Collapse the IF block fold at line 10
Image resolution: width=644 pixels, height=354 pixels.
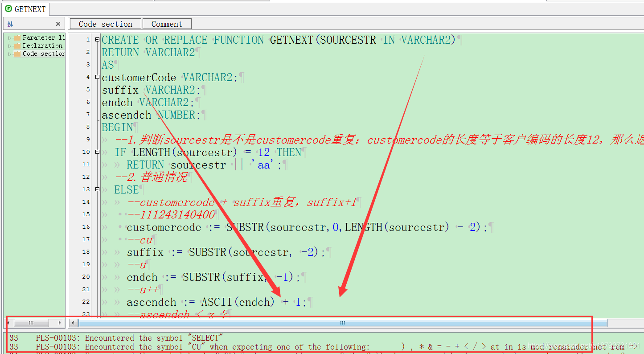98,152
